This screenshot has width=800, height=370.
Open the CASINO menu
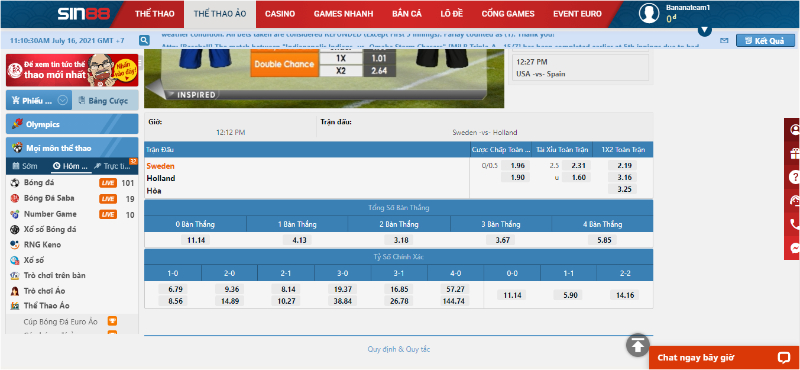280,14
